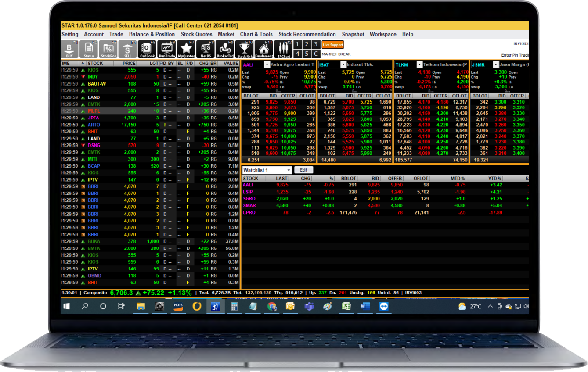Open the Market menu
588x372 pixels.
[226, 34]
